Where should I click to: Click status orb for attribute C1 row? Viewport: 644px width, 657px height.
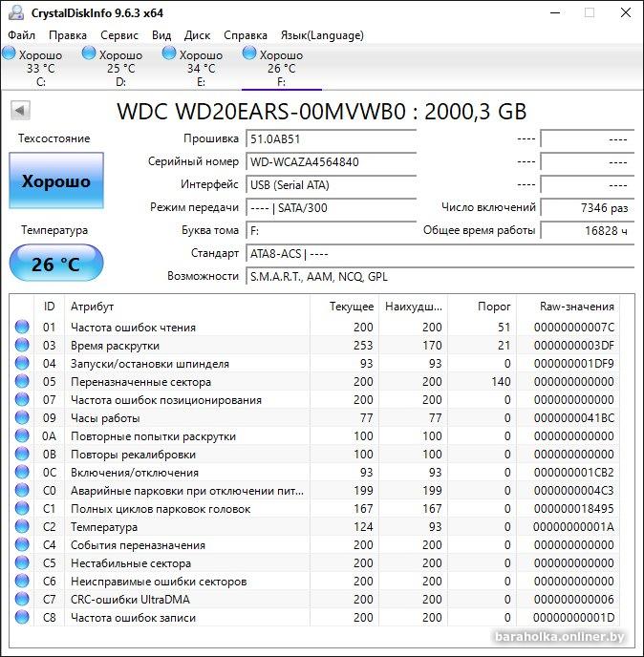tap(22, 509)
